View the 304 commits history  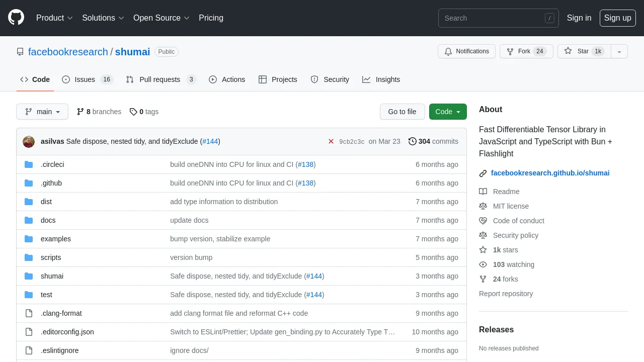pyautogui.click(x=433, y=141)
